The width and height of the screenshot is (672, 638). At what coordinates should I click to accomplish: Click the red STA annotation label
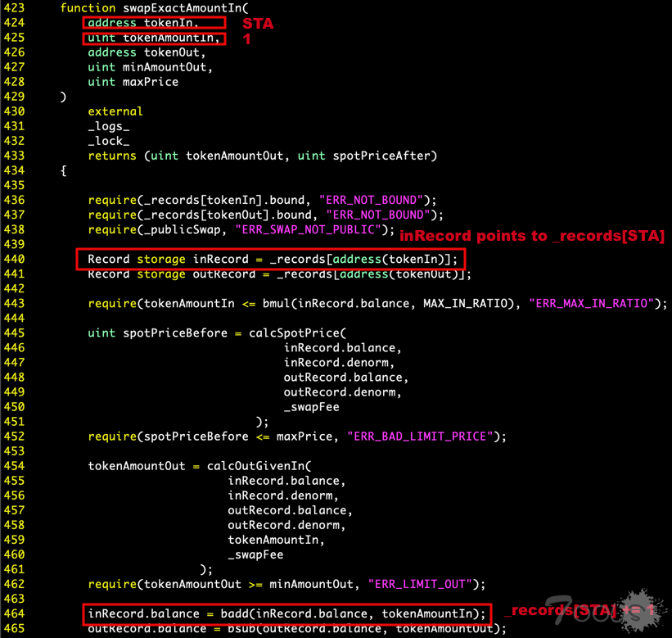tap(258, 24)
